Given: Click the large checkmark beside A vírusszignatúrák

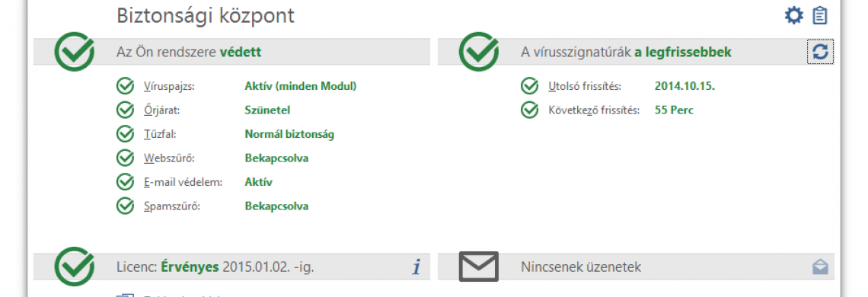Looking at the screenshot, I should [479, 52].
